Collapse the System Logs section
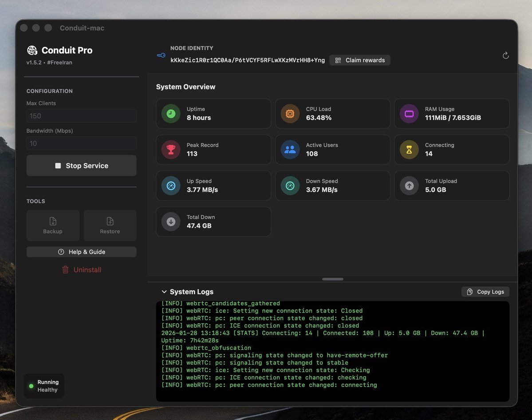The height and width of the screenshot is (420, 532). tap(164, 292)
